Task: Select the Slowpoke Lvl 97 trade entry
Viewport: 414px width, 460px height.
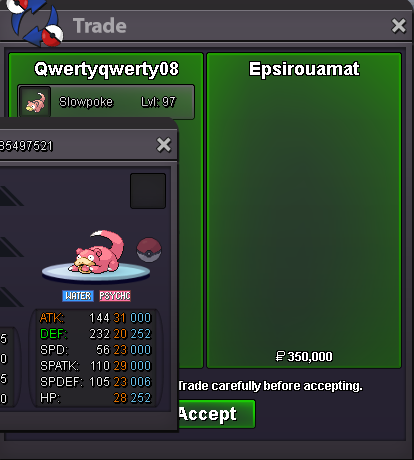Action: (106, 102)
